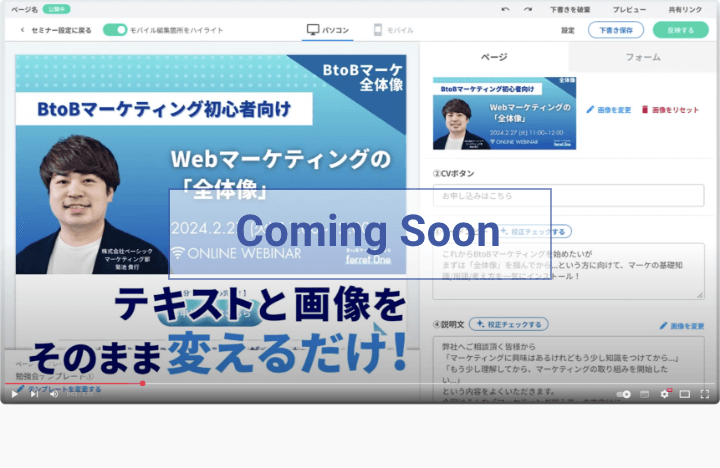The width and height of the screenshot is (720, 468).
Task: Click the CVボタン text input field
Action: click(568, 195)
